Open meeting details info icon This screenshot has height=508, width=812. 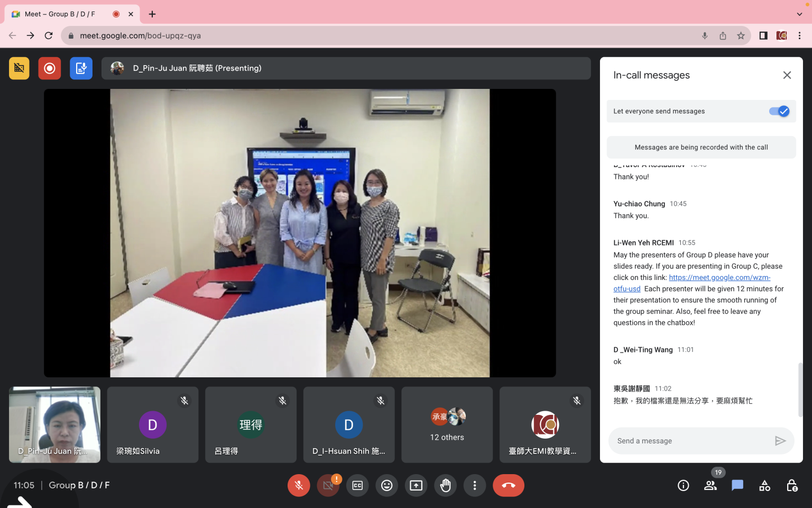coord(684,485)
